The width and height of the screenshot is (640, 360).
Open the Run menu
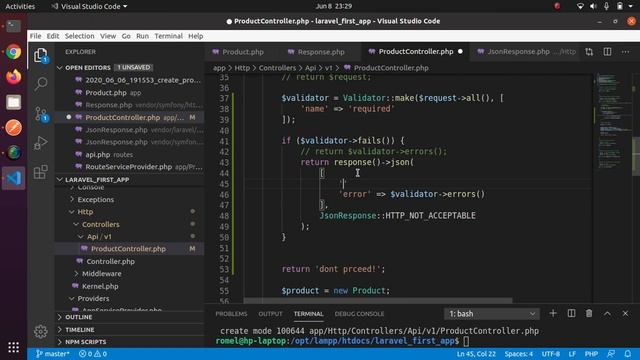(x=142, y=36)
